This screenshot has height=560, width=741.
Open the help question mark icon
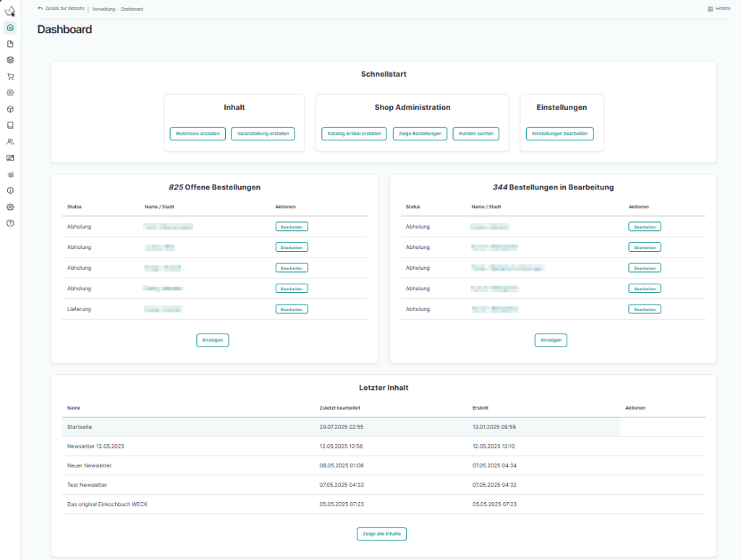(10, 223)
